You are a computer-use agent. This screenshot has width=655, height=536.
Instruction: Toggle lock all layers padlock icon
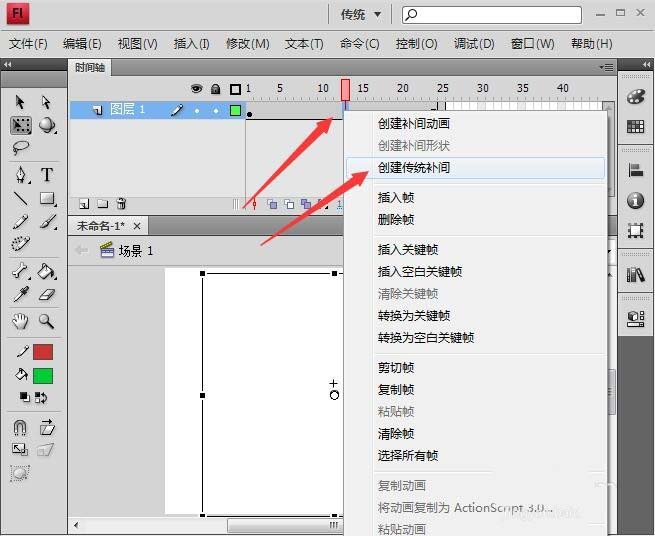point(216,89)
